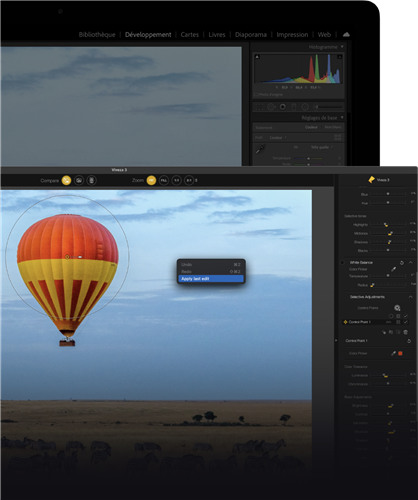Switch to the Cartes module
Image resolution: width=418 pixels, height=500 pixels.
coord(190,35)
